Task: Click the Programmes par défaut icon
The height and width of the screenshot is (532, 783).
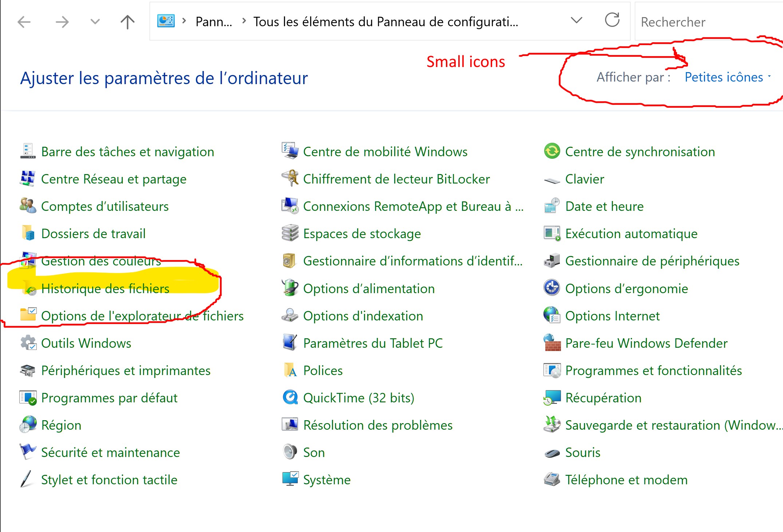Action: coord(28,397)
